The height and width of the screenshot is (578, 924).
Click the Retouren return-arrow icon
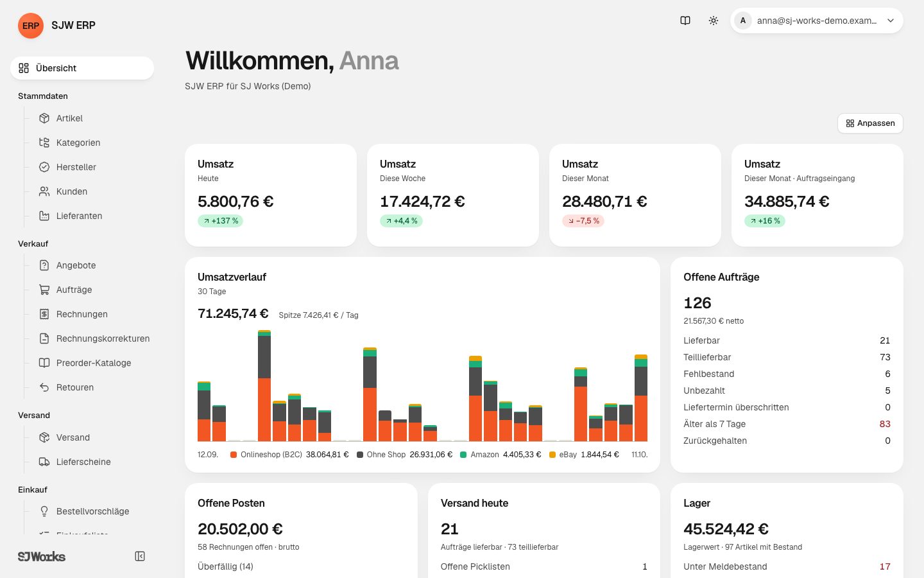(44, 387)
